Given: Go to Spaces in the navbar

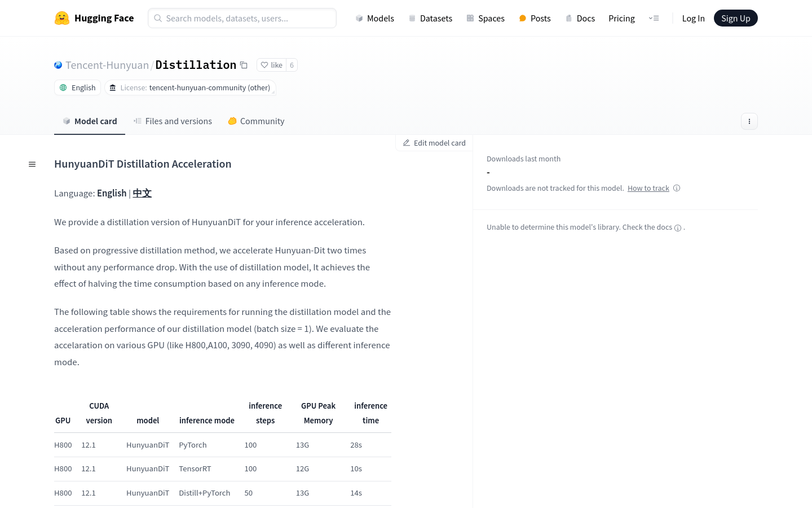Looking at the screenshot, I should point(486,18).
